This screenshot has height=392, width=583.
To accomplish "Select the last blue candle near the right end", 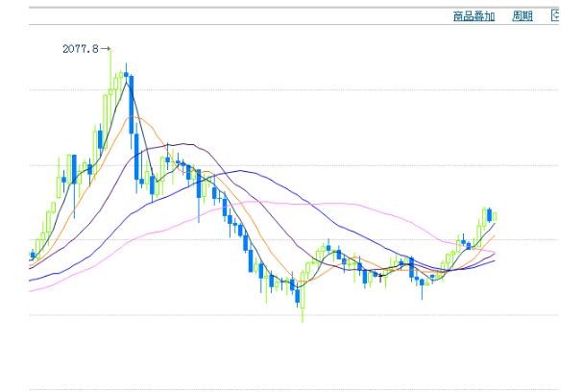I will 488,214.
